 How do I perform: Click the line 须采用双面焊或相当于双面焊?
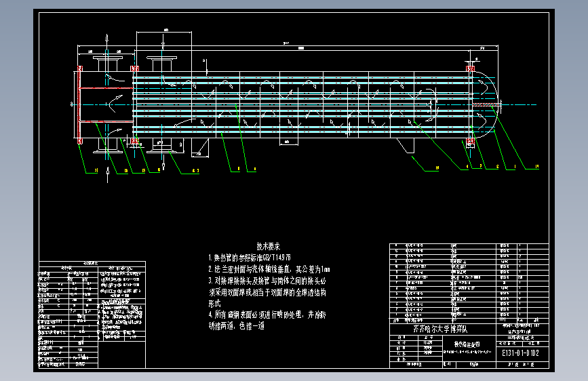click(x=267, y=292)
